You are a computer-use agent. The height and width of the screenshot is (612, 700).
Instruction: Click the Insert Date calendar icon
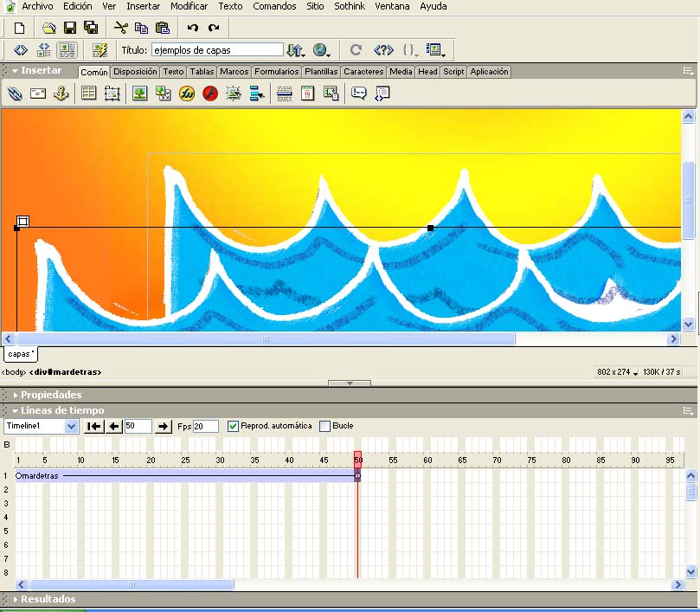[307, 93]
